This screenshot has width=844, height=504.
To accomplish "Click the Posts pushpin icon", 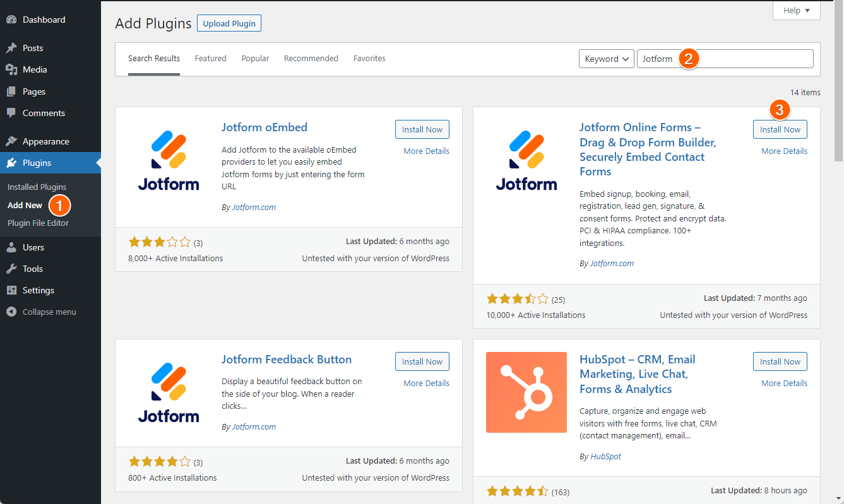I will tap(11, 48).
